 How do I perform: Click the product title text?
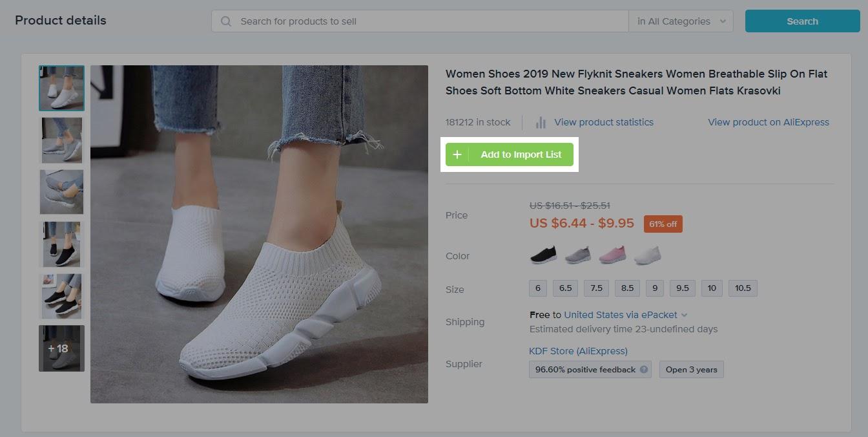(x=637, y=82)
